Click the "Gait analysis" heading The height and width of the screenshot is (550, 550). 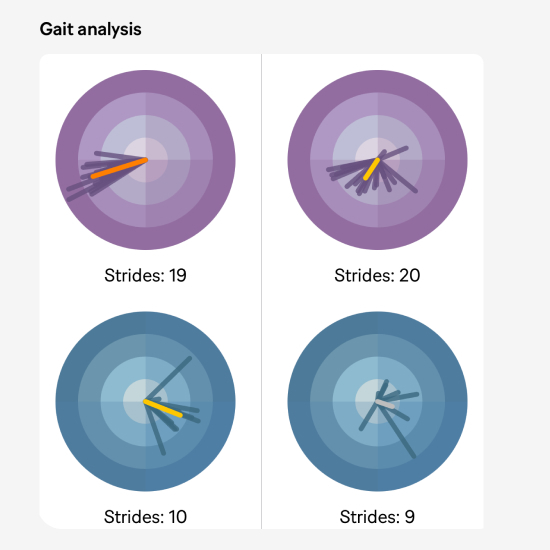click(x=90, y=29)
